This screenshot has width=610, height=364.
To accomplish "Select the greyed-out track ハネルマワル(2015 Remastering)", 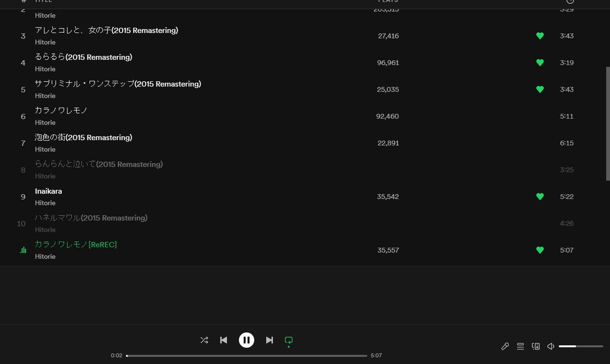I will [91, 218].
